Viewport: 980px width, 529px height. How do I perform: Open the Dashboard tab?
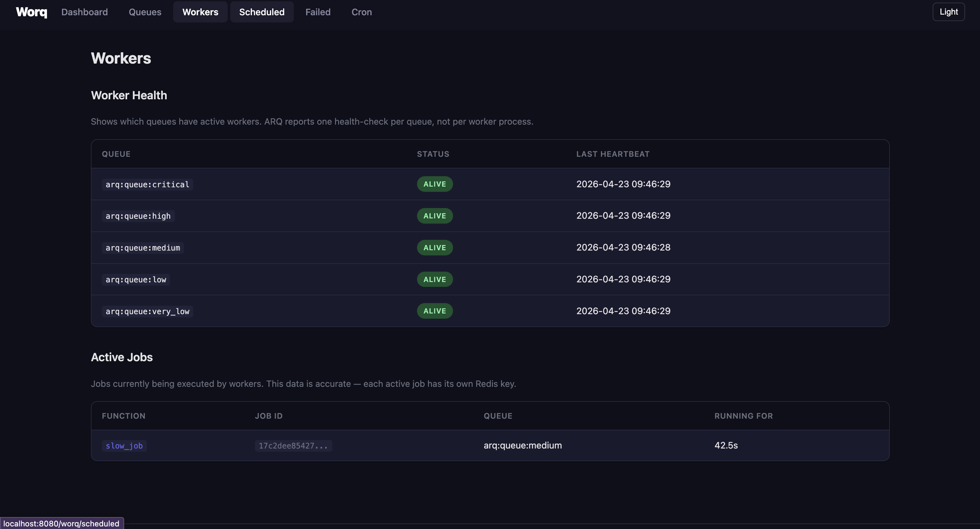[x=84, y=12]
